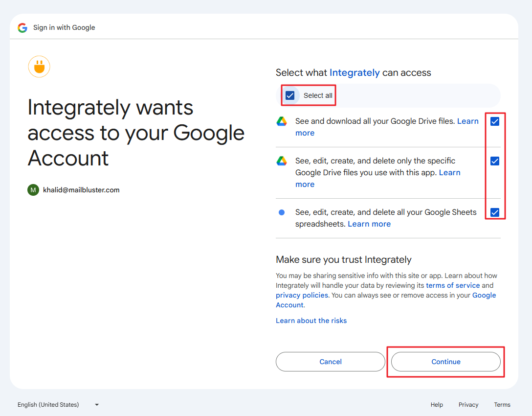Click the Google G logo
This screenshot has height=416, width=532.
22,27
